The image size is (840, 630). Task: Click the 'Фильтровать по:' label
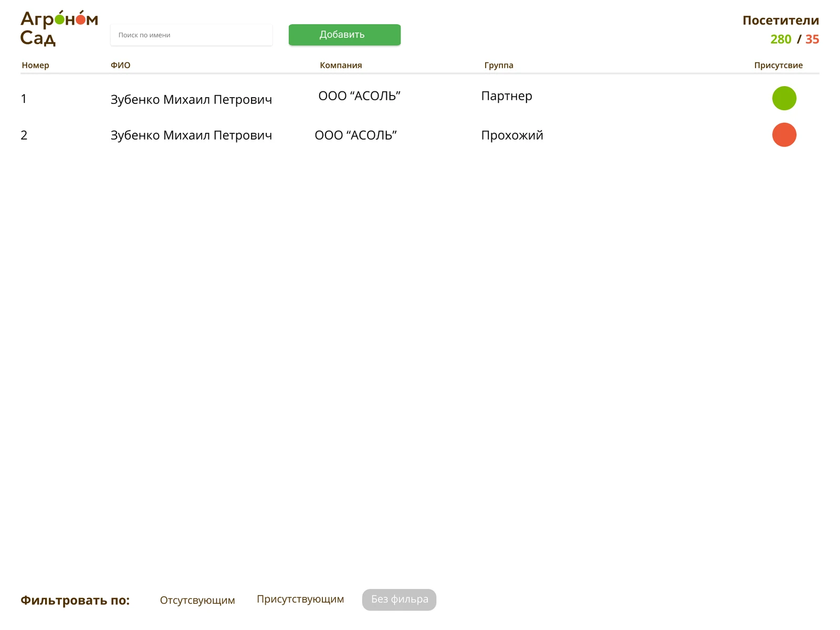pos(75,600)
